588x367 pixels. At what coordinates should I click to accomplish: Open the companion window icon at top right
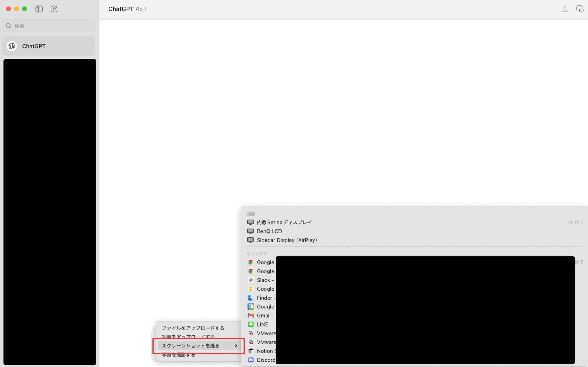[580, 9]
